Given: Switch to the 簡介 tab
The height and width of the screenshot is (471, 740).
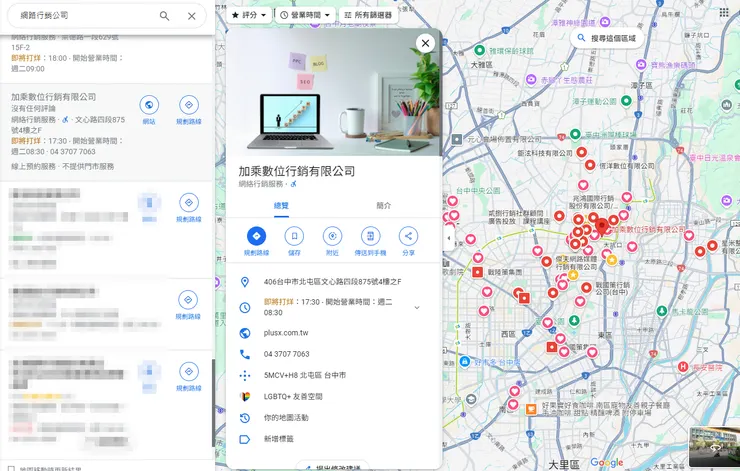Looking at the screenshot, I should (x=383, y=206).
